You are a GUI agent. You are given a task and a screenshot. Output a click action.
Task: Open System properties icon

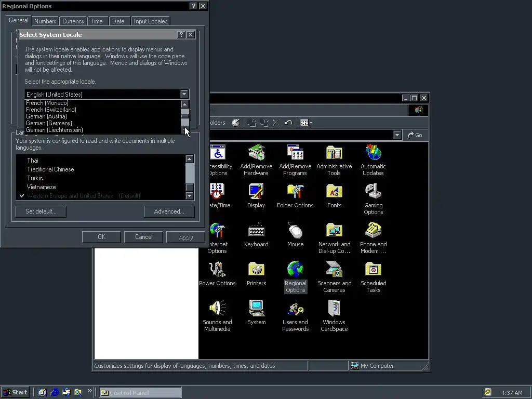(256, 313)
